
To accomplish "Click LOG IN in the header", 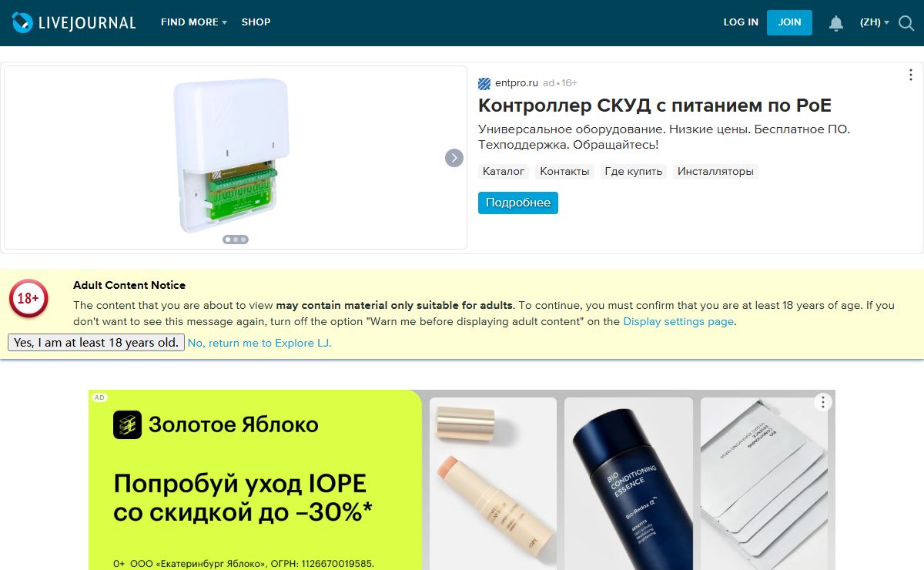I will pyautogui.click(x=741, y=22).
